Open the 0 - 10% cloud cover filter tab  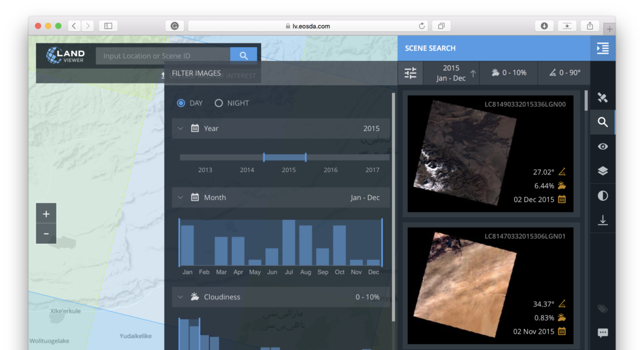[509, 73]
